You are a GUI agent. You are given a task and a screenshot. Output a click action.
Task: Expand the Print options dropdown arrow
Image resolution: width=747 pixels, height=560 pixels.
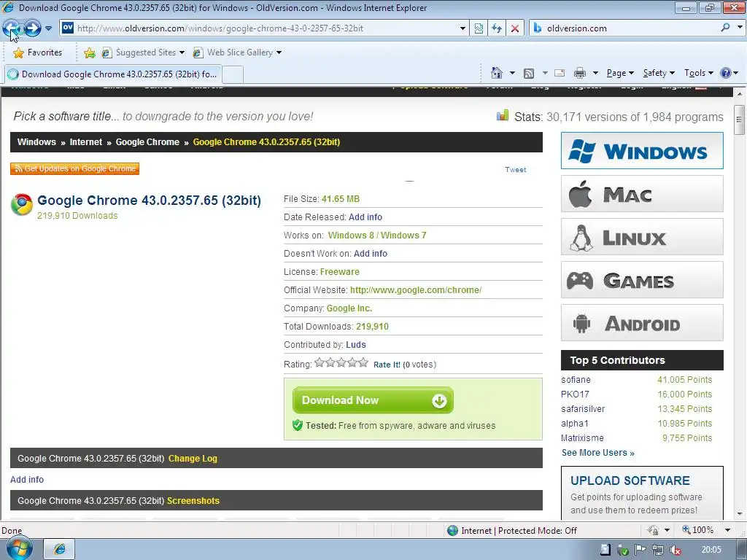point(595,73)
